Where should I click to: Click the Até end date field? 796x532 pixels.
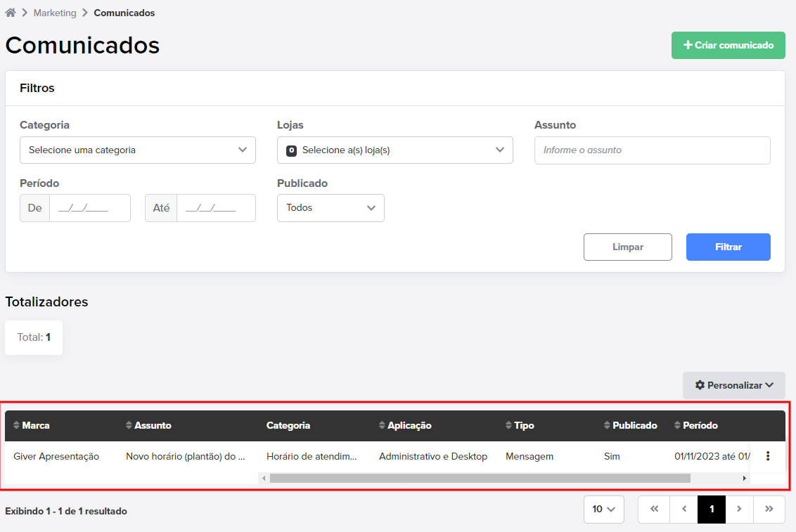(216, 208)
